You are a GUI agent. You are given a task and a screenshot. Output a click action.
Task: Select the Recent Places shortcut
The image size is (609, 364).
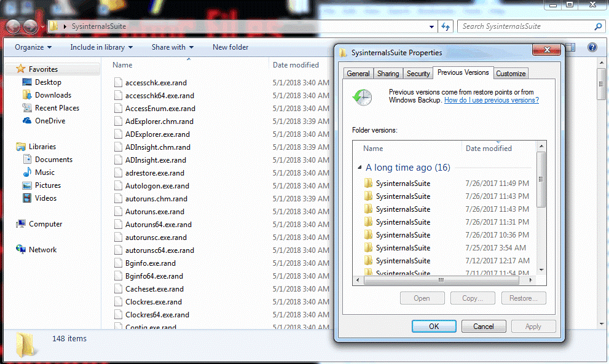pos(58,107)
